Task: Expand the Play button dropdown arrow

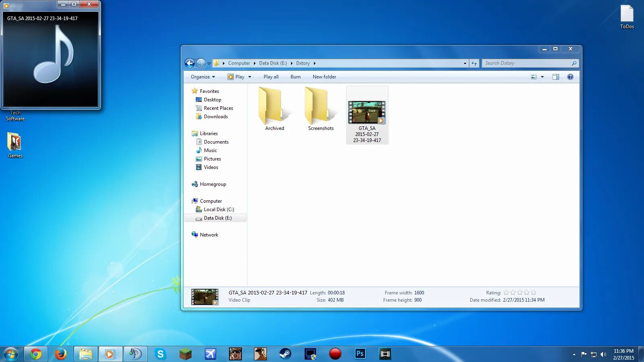Action: (x=250, y=77)
